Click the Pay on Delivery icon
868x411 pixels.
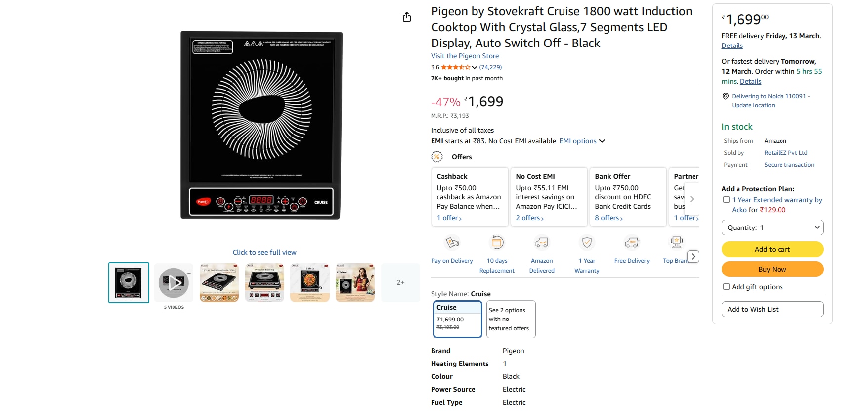click(x=452, y=242)
